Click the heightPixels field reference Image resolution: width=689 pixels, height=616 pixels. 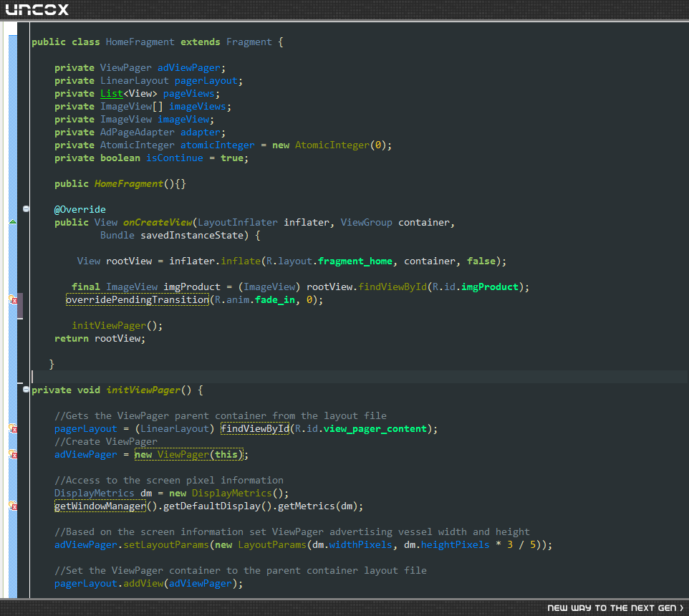[456, 545]
